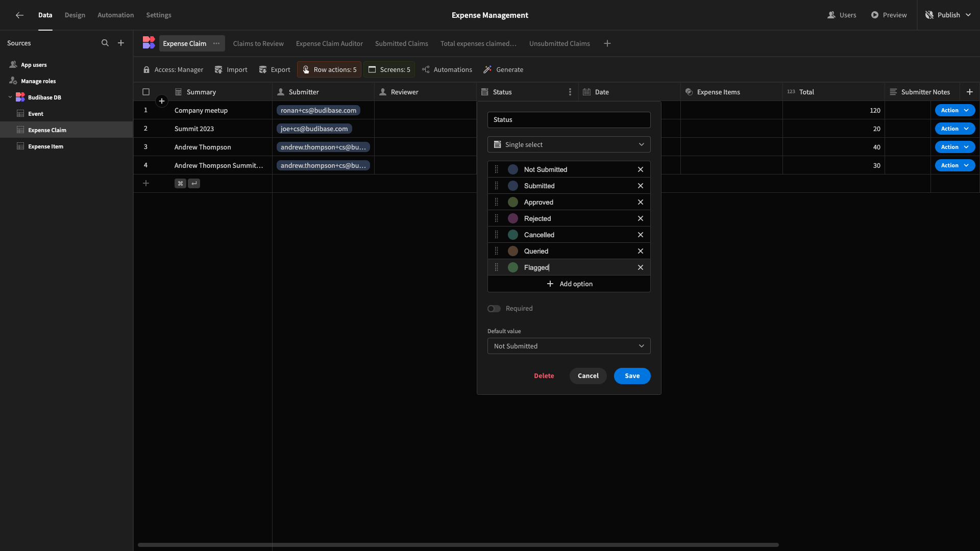The width and height of the screenshot is (980, 551).
Task: Open the Unsubmitted Claims view
Action: coord(559,43)
